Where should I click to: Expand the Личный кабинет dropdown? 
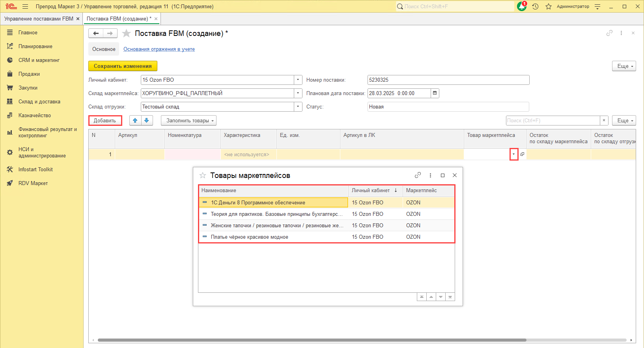tap(298, 80)
